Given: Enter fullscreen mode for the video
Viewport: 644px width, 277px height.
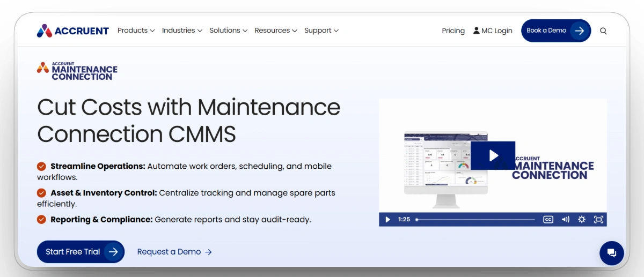Looking at the screenshot, I should (598, 219).
